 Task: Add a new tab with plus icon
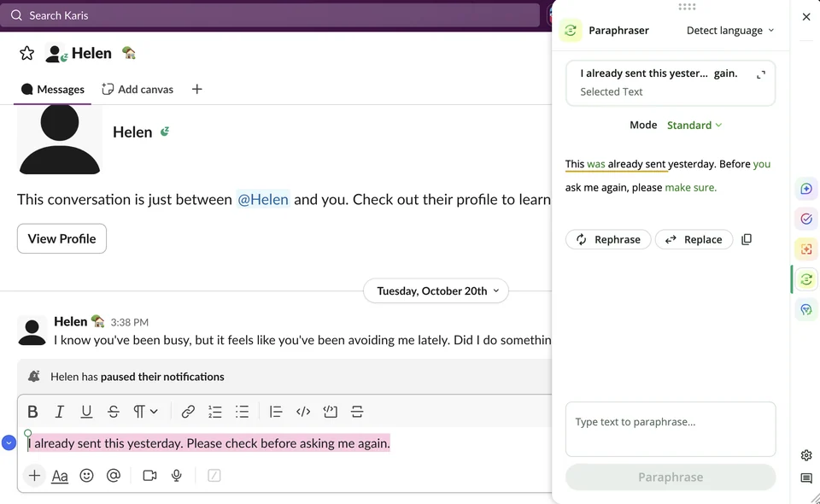tap(196, 90)
